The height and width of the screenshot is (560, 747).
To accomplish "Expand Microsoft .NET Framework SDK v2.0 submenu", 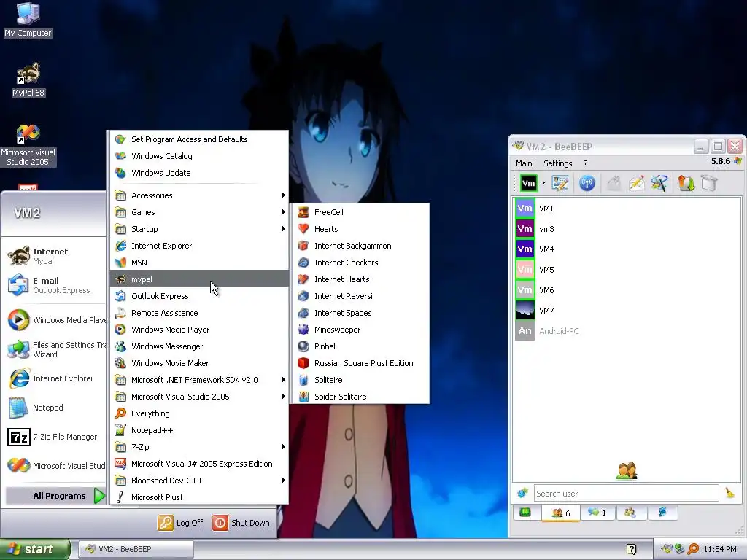I will coord(199,380).
